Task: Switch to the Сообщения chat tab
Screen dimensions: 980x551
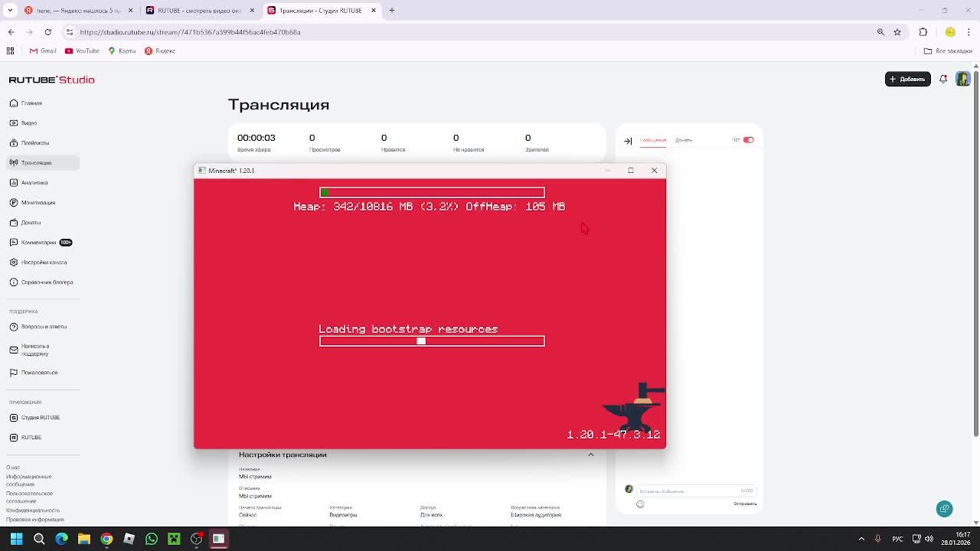Action: (653, 140)
